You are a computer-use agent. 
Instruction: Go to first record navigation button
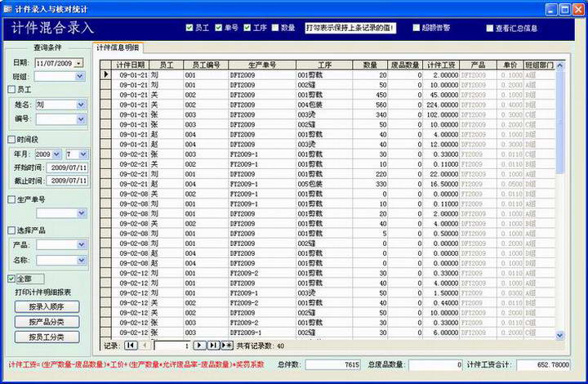point(131,346)
